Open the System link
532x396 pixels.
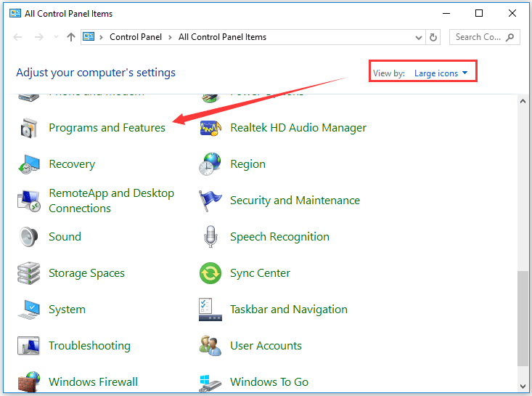(67, 310)
